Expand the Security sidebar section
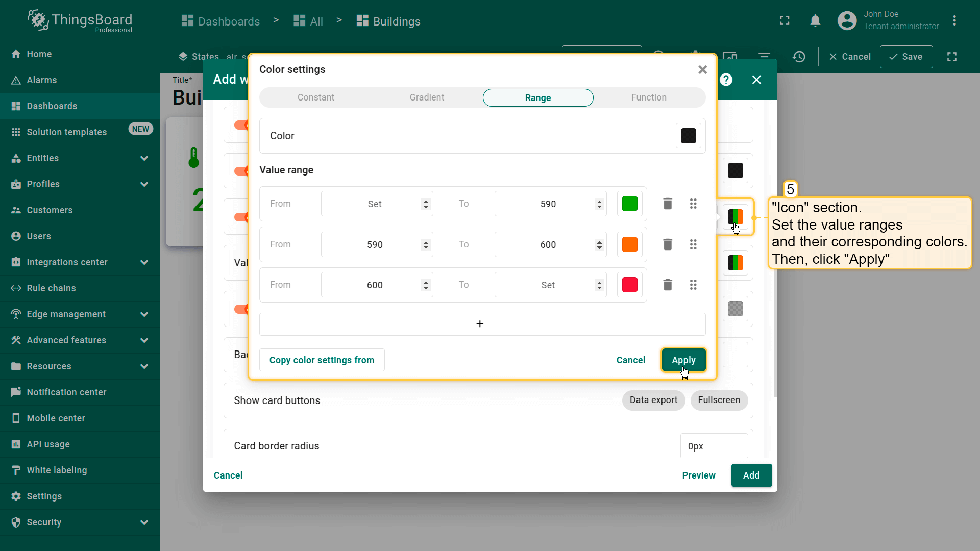Screen dimensions: 980x551 [144, 522]
